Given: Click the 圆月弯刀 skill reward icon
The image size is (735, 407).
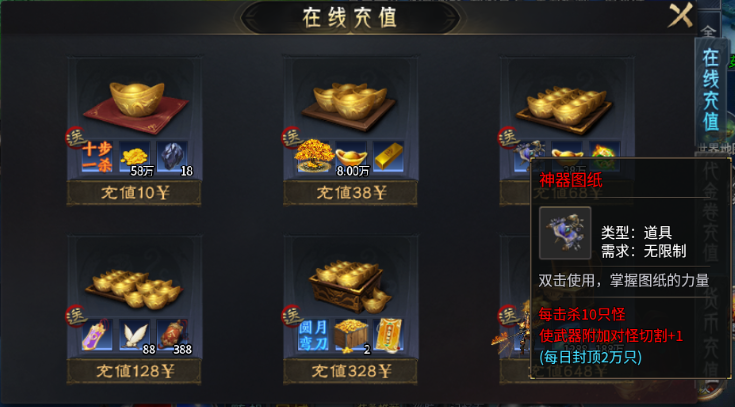Looking at the screenshot, I should point(313,335).
